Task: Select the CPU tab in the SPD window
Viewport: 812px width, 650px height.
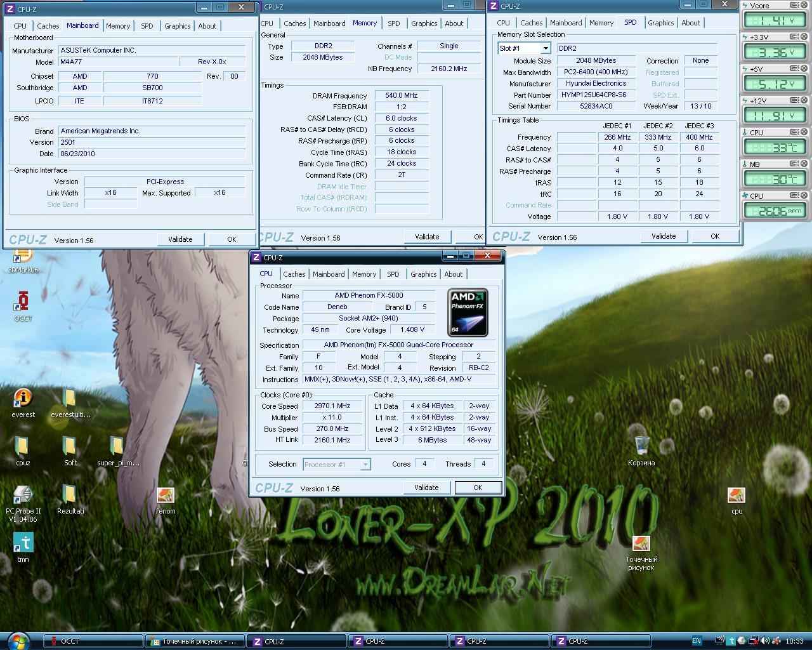Action: [503, 23]
